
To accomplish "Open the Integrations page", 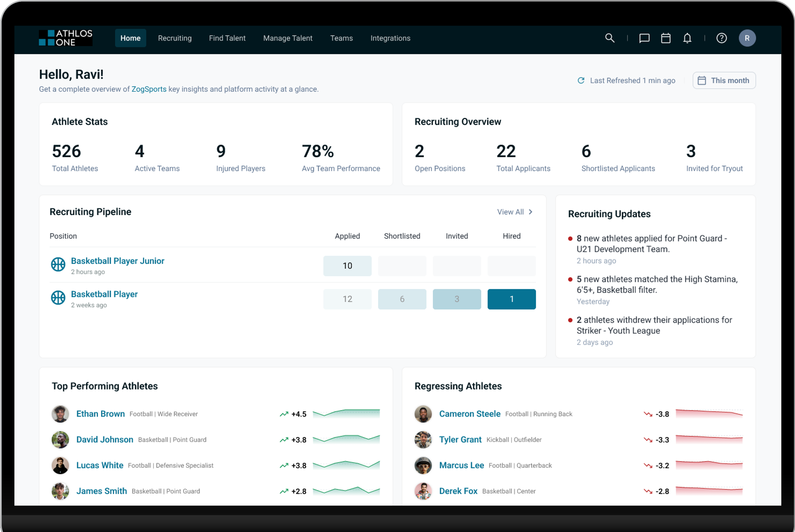I will (390, 38).
